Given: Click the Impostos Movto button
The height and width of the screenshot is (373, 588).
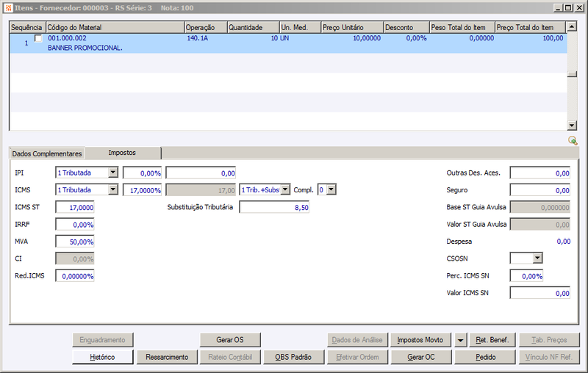Looking at the screenshot, I should pos(420,340).
